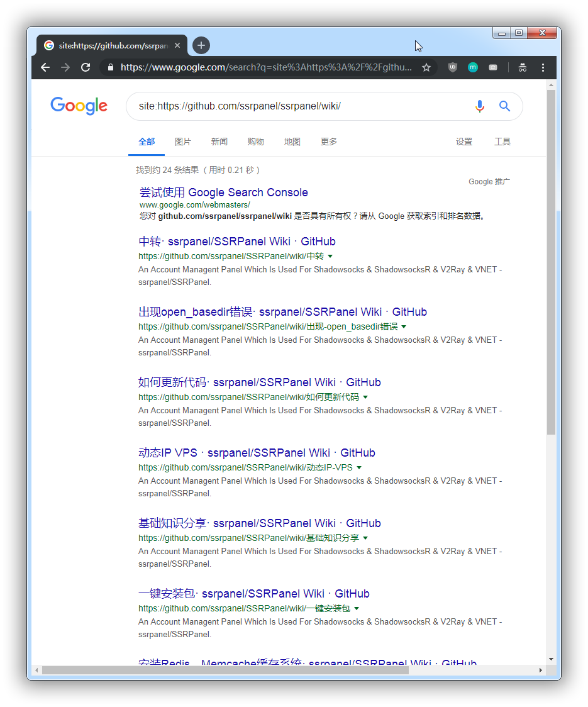588x707 pixels.
Task: Switch to the 图片 search tab
Action: pos(182,142)
